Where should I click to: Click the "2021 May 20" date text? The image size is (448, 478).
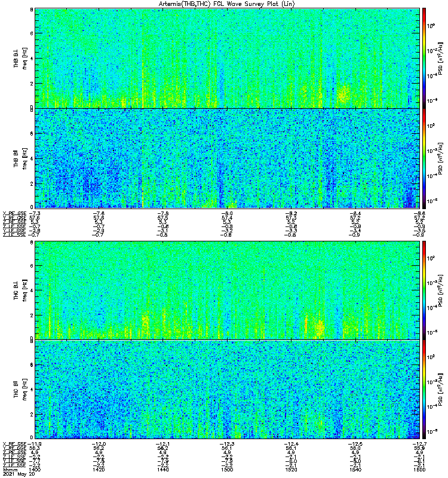pyautogui.click(x=19, y=474)
